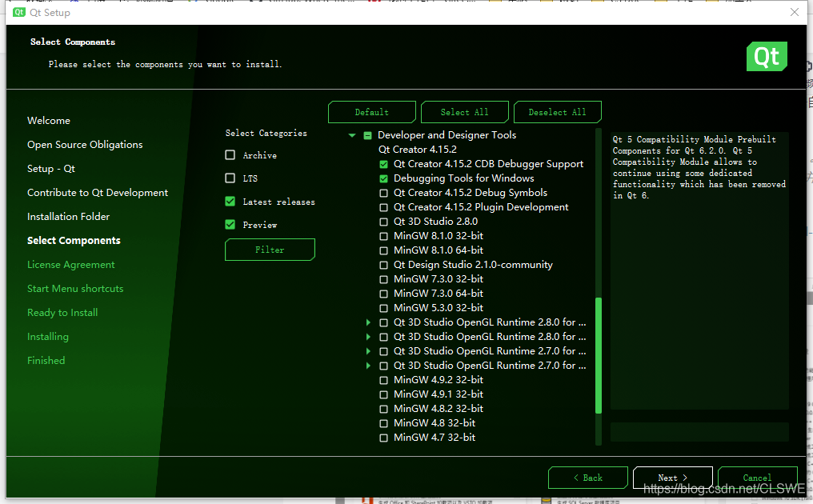Image resolution: width=813 pixels, height=504 pixels.
Task: Cancel the Qt installation
Action: pyautogui.click(x=757, y=478)
